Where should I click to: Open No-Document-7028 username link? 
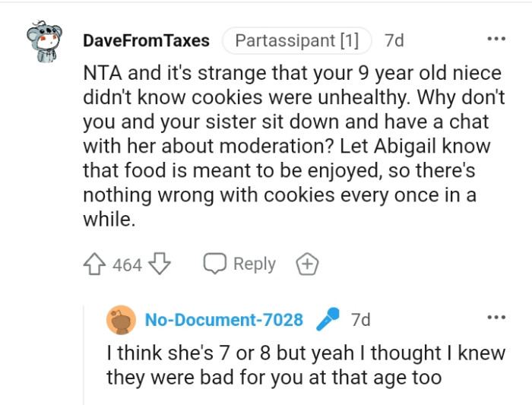click(223, 321)
